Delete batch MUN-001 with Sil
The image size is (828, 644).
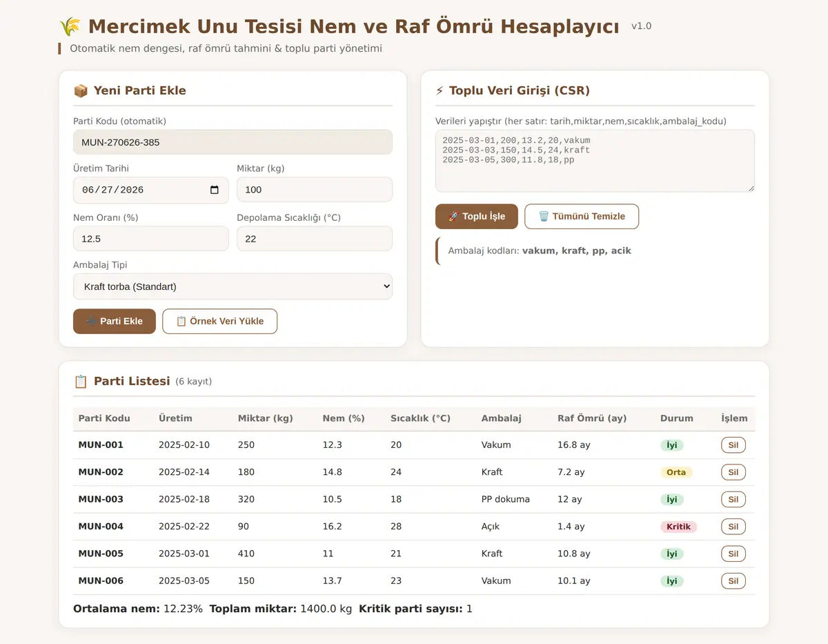[733, 445]
